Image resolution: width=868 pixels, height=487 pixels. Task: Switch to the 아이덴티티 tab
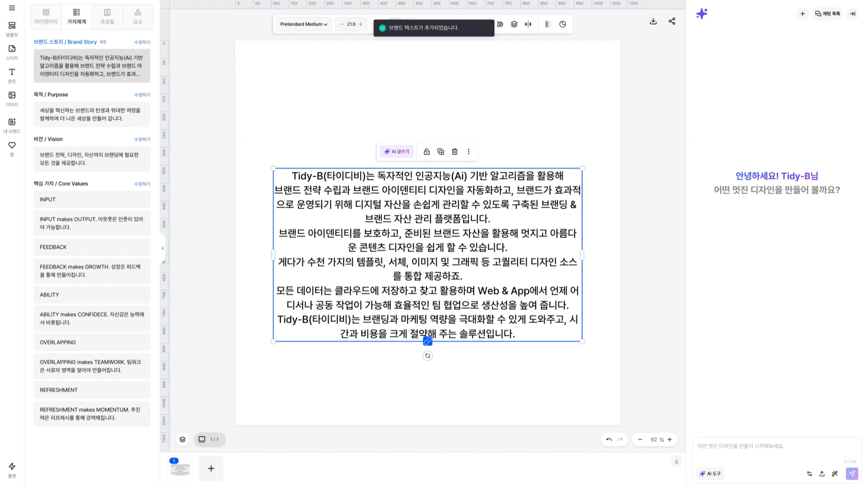tap(46, 16)
